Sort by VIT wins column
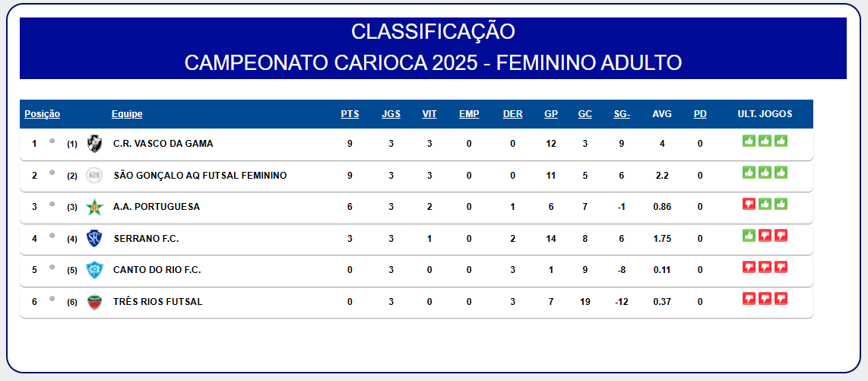 [x=429, y=114]
